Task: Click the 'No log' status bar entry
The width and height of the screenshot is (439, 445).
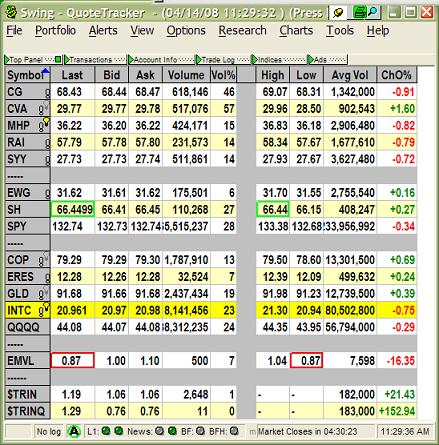Action: (49, 432)
